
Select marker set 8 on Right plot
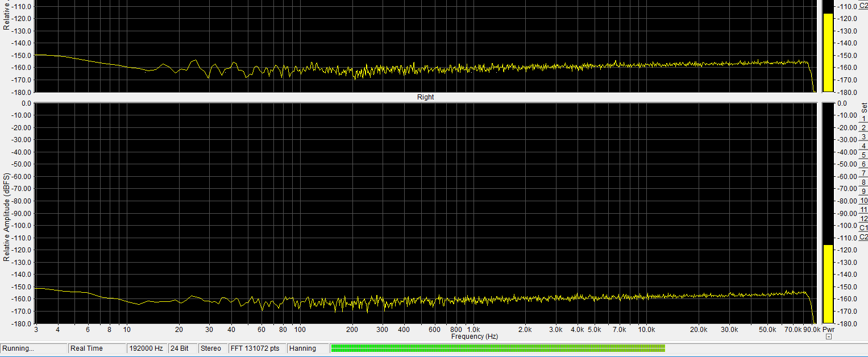pos(863,182)
